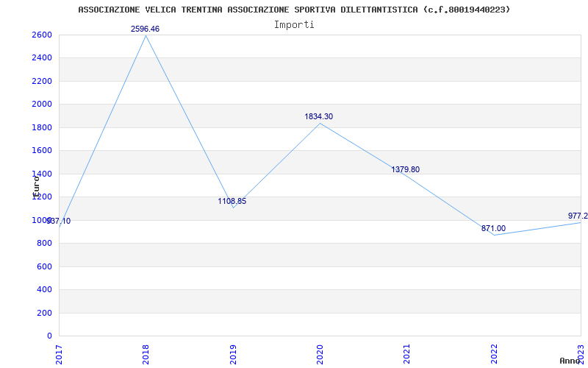Click the 2020 x-axis label
The image size is (588, 368).
pyautogui.click(x=320, y=354)
